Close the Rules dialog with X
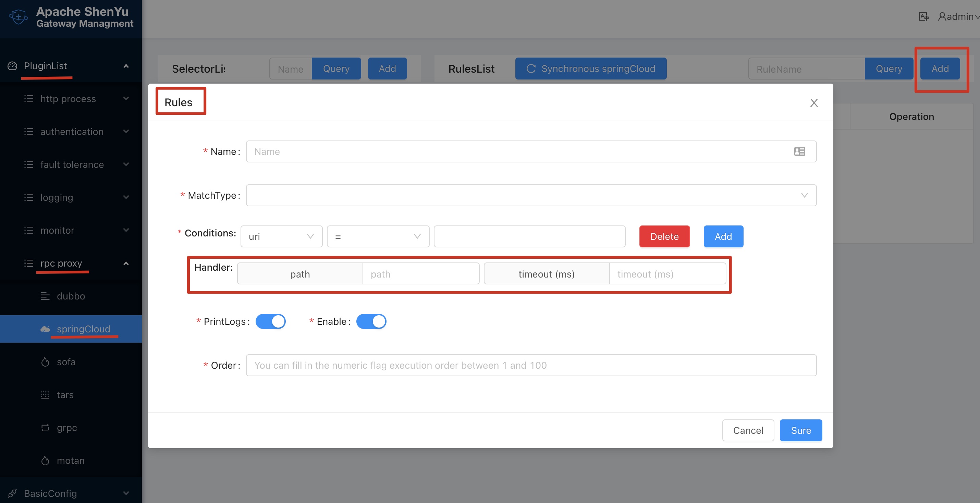 [814, 103]
